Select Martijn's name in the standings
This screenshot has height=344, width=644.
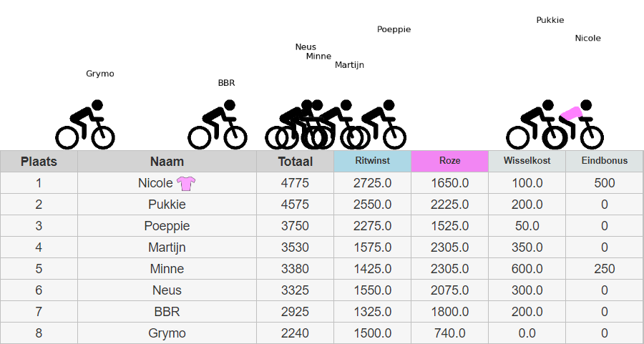167,247
